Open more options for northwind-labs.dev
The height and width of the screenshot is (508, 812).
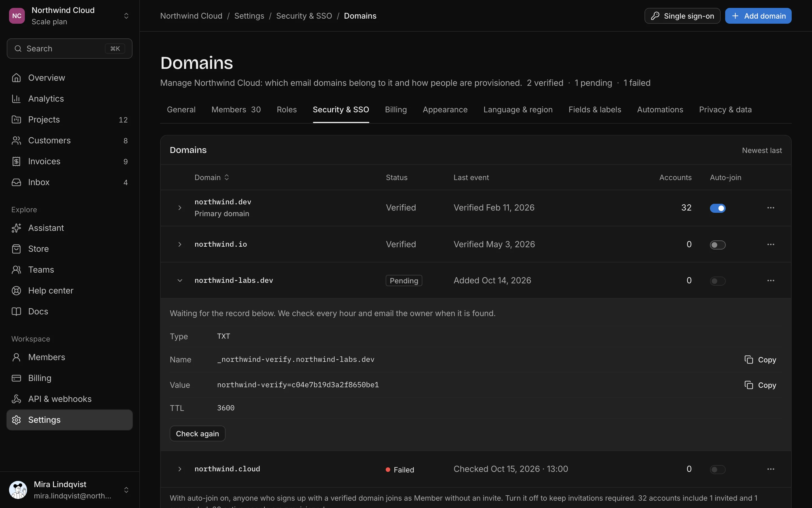click(x=771, y=280)
